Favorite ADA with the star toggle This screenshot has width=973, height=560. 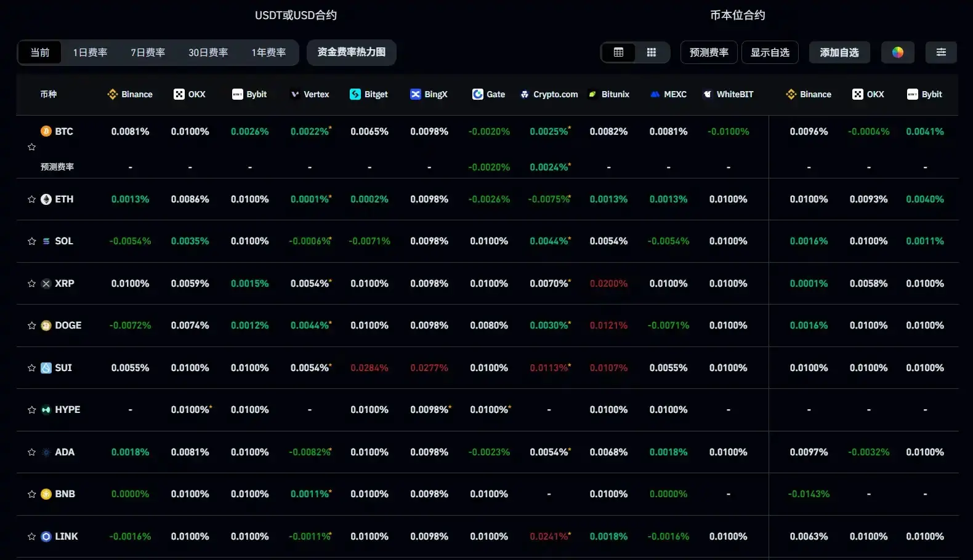pos(32,452)
